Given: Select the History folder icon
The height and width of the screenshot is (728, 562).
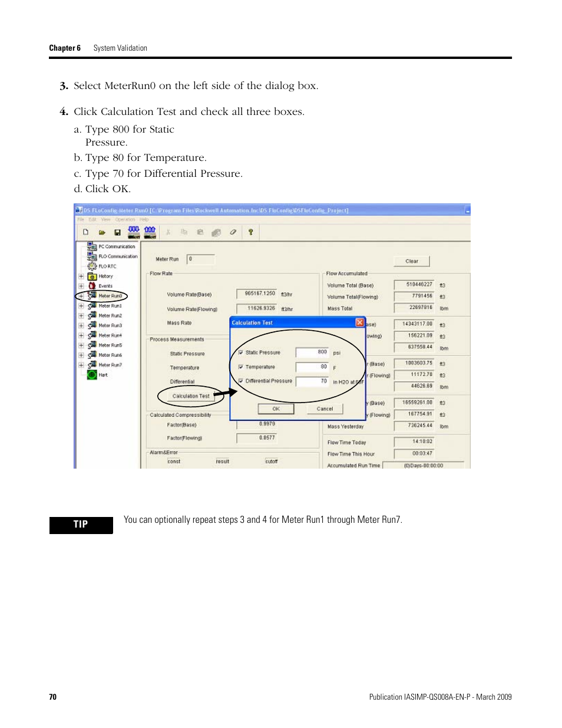Looking at the screenshot, I should 92,276.
